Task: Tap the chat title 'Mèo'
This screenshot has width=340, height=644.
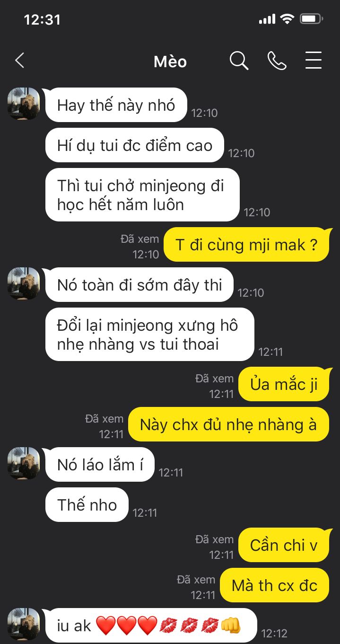Action: tap(170, 62)
